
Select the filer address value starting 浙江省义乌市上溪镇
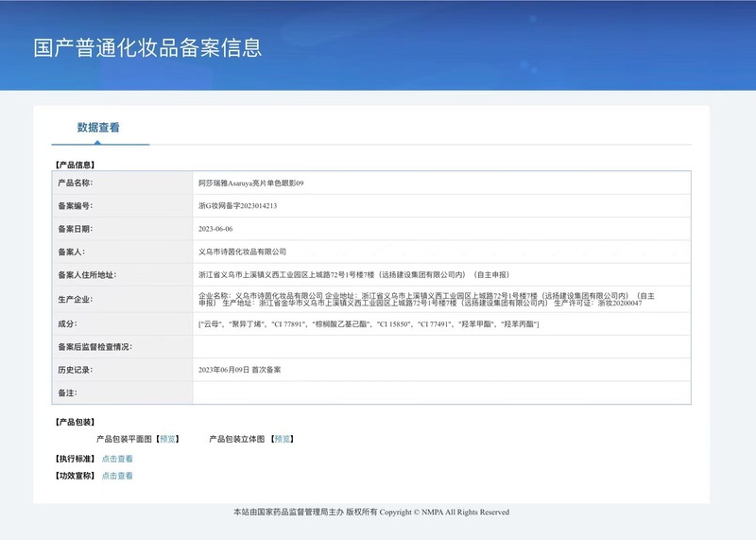click(353, 274)
